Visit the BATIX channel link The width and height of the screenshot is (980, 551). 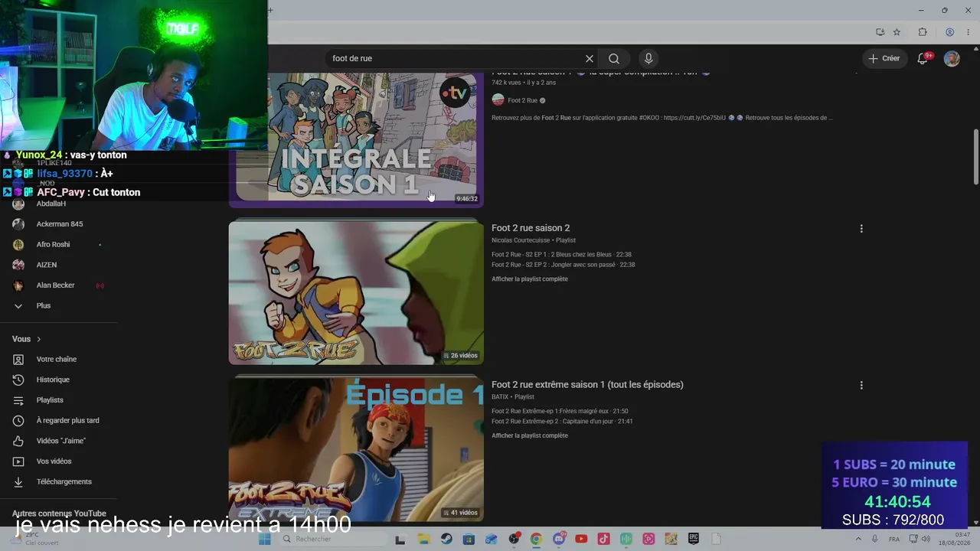coord(500,397)
